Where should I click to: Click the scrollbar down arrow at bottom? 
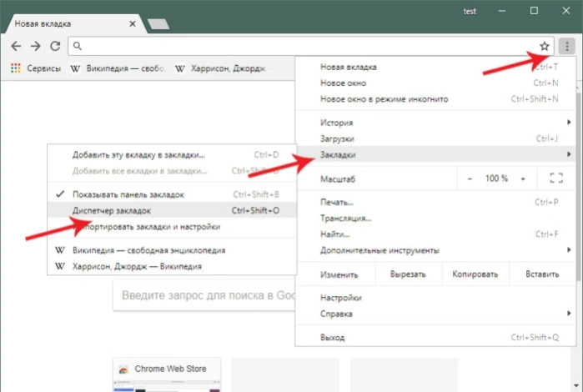click(x=577, y=385)
